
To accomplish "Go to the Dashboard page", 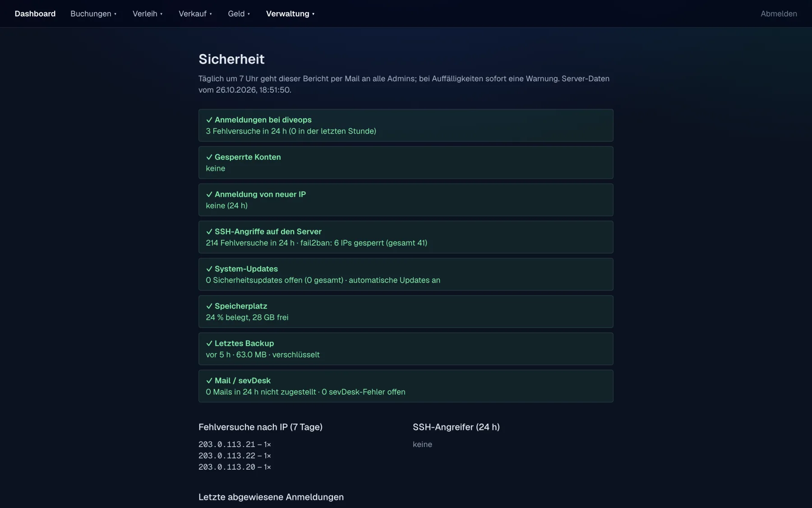I will point(35,14).
